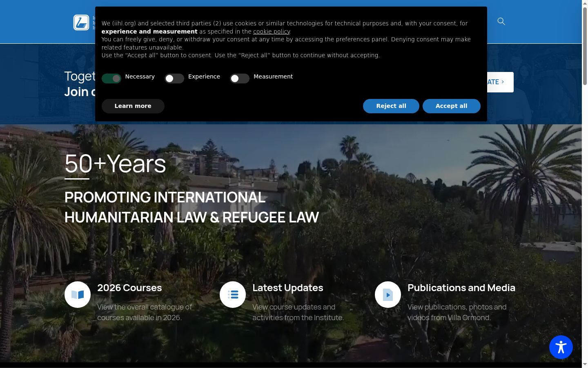Open Publications and Media heading link
Viewport: 588px width, 368px height.
(461, 288)
